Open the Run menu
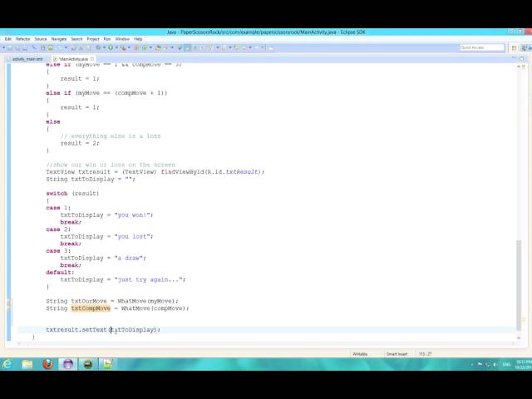This screenshot has width=532, height=399. [107, 39]
